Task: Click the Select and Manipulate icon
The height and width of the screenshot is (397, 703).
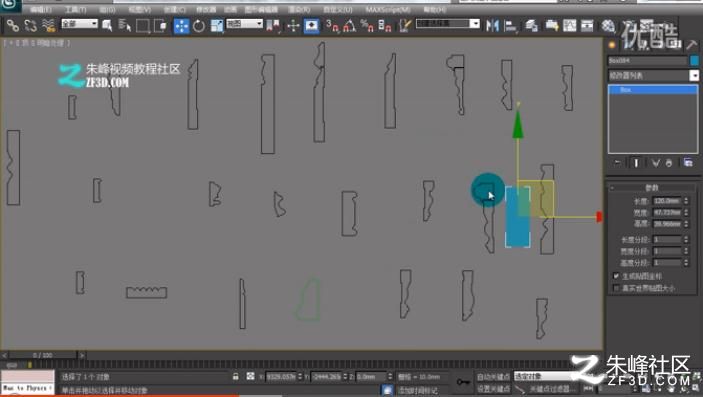Action: [293, 26]
